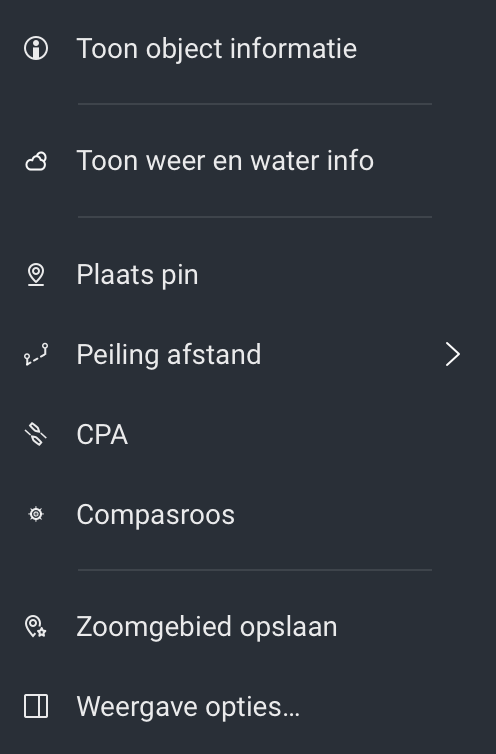The height and width of the screenshot is (754, 496).
Task: Click the word informatie in first entry
Action: [293, 49]
